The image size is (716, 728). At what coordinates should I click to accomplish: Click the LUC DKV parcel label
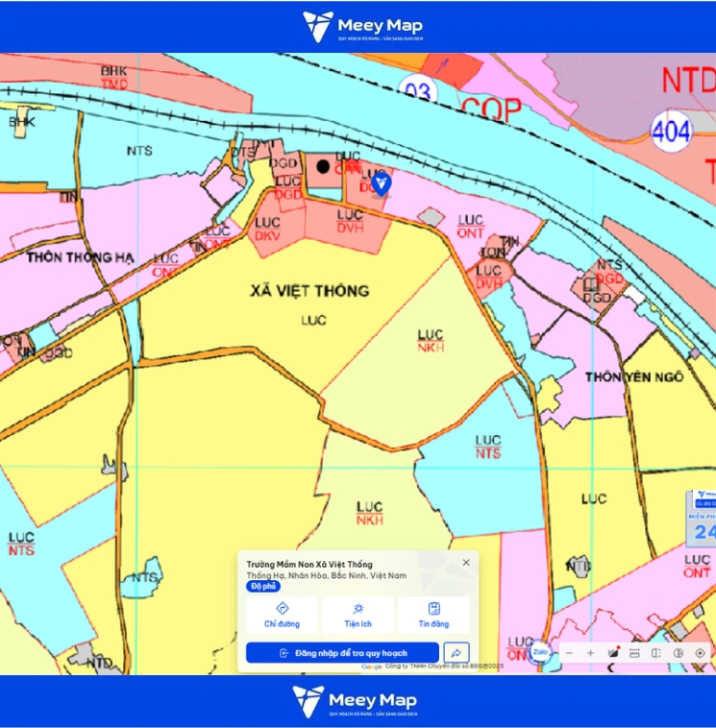tap(267, 229)
